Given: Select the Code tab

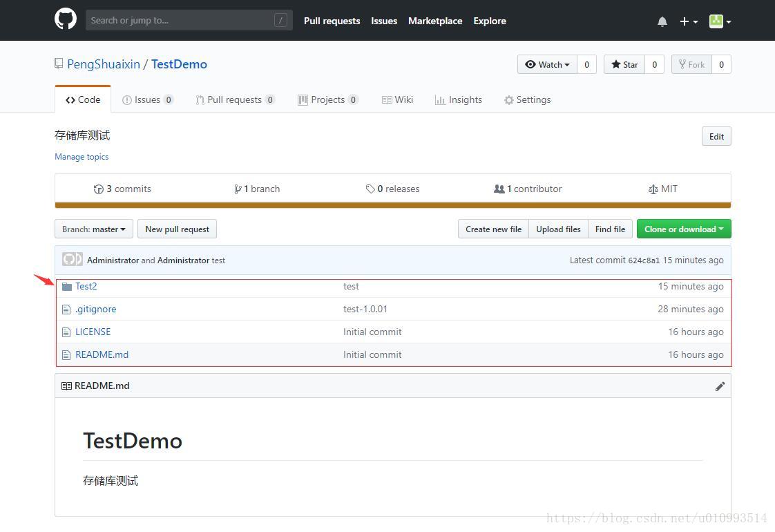Looking at the screenshot, I should click(83, 99).
